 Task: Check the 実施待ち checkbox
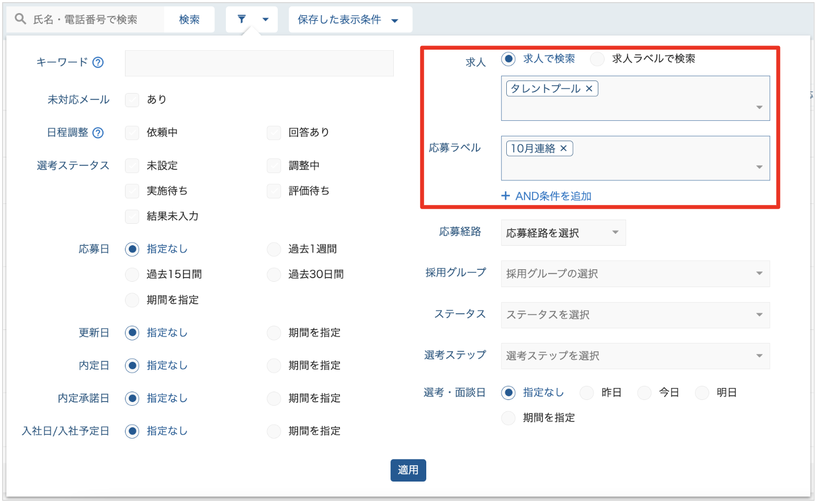click(132, 191)
